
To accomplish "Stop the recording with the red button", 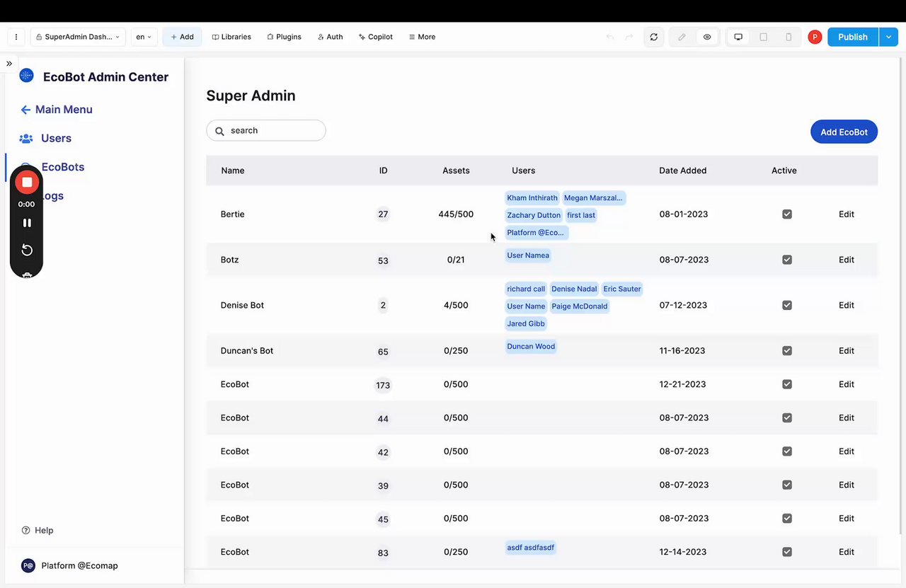I will click(27, 182).
